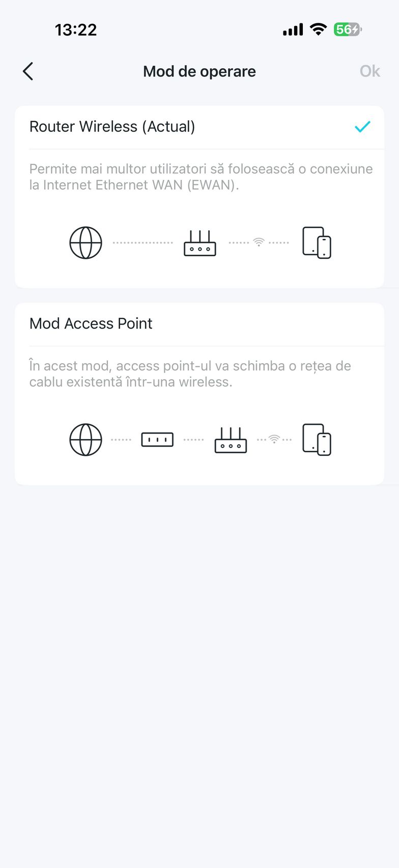Image resolution: width=399 pixels, height=868 pixels.
Task: Tap the Mod de operare page title
Action: click(199, 71)
